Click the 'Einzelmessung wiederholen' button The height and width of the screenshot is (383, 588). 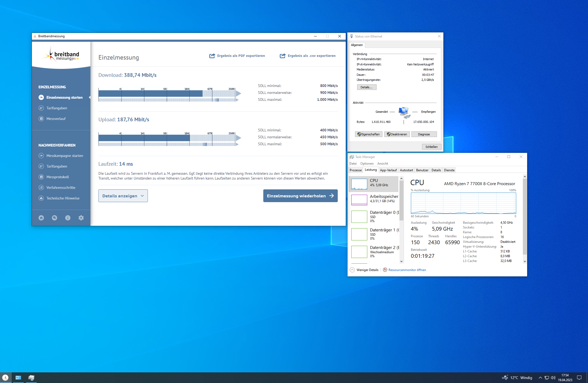pos(300,195)
